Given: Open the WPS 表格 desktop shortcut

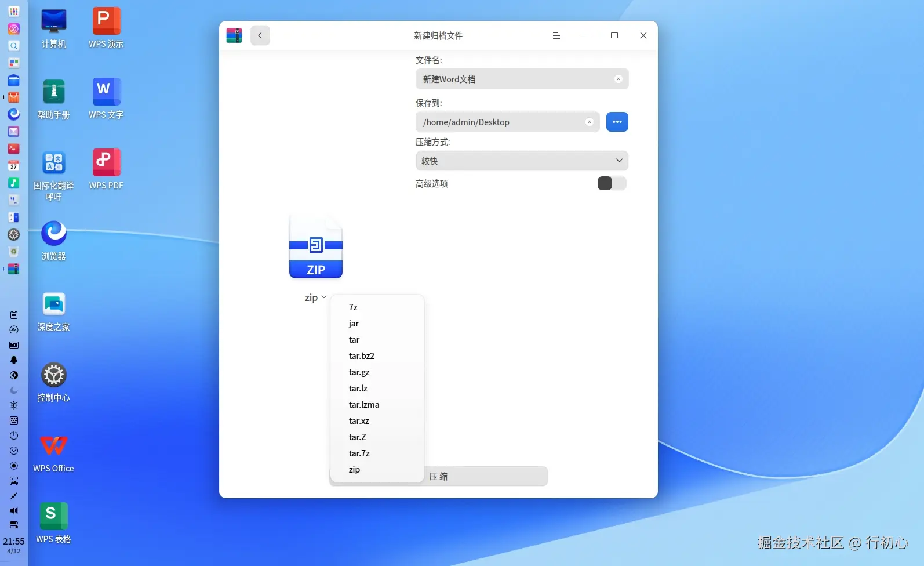Looking at the screenshot, I should coord(54,524).
